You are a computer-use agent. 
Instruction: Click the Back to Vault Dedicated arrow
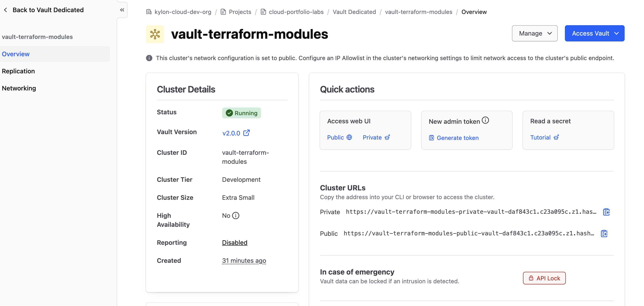[x=5, y=10]
